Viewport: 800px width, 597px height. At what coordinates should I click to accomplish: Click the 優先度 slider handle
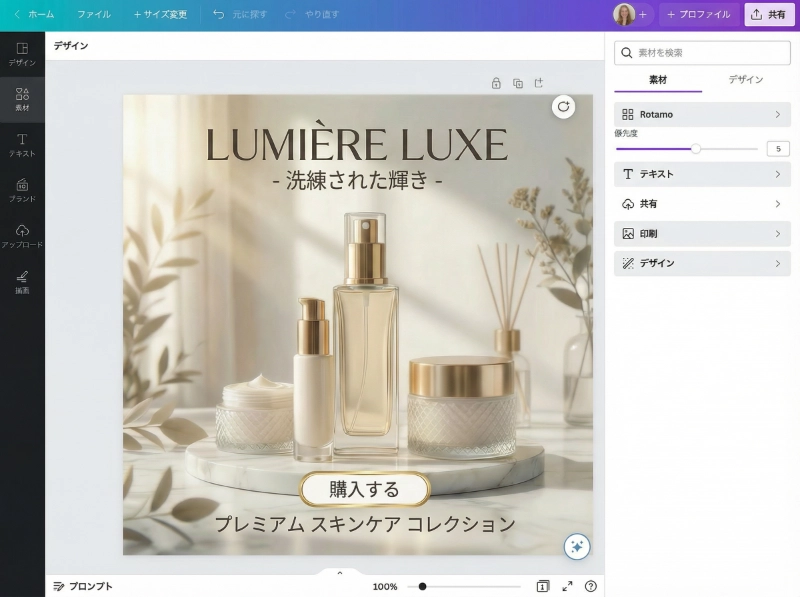pyautogui.click(x=696, y=149)
